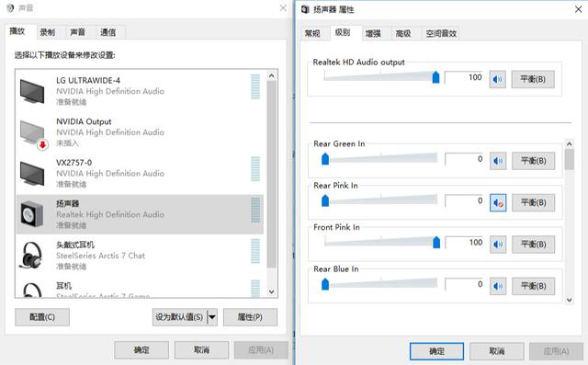The height and width of the screenshot is (365, 588).
Task: Switch to the 录制 tab
Action: click(x=48, y=32)
